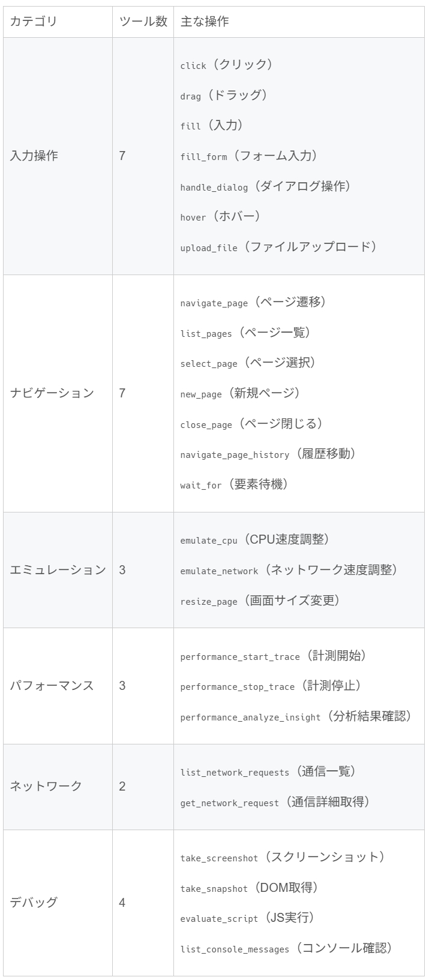The image size is (429, 980).
Task: Click the wait_for tool entry
Action: (x=201, y=486)
